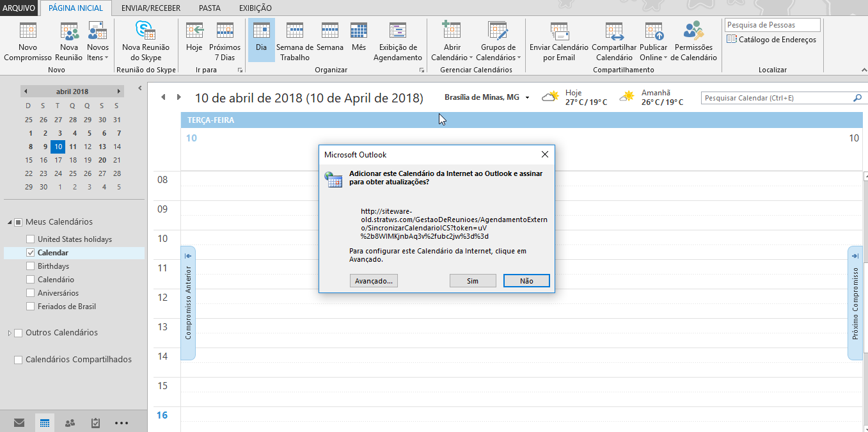Open the Organizar dialog launcher
Image resolution: width=868 pixels, height=432 pixels.
click(422, 70)
